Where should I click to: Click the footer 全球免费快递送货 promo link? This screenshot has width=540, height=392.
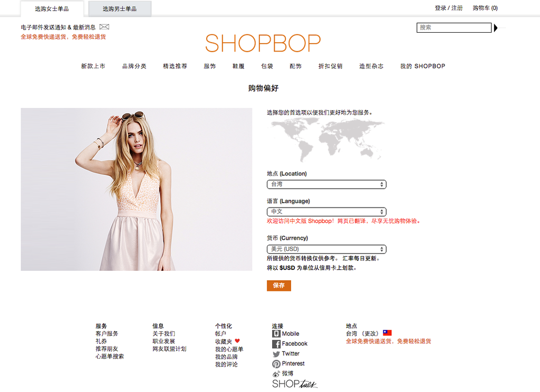(389, 341)
